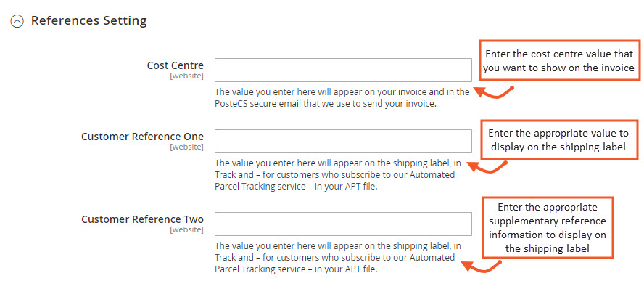This screenshot has height=289, width=644.
Task: Click the Customer Reference Two label
Action: point(142,219)
